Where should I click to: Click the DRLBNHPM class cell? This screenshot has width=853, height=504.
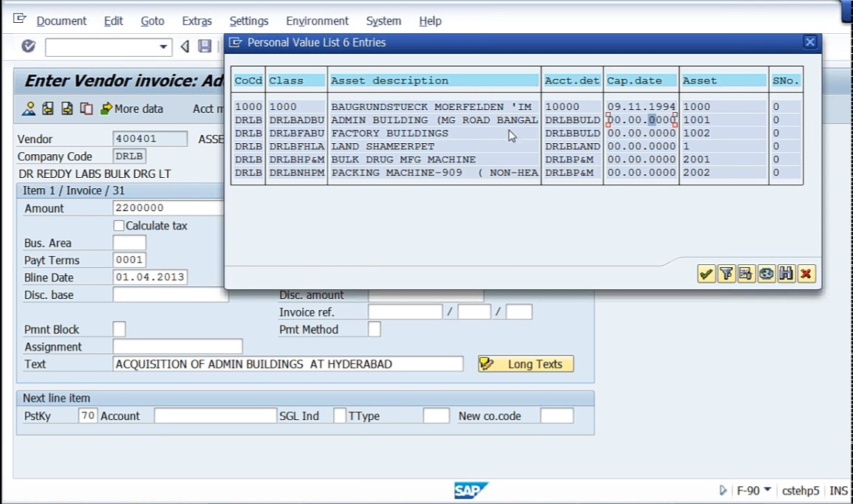[x=296, y=173]
